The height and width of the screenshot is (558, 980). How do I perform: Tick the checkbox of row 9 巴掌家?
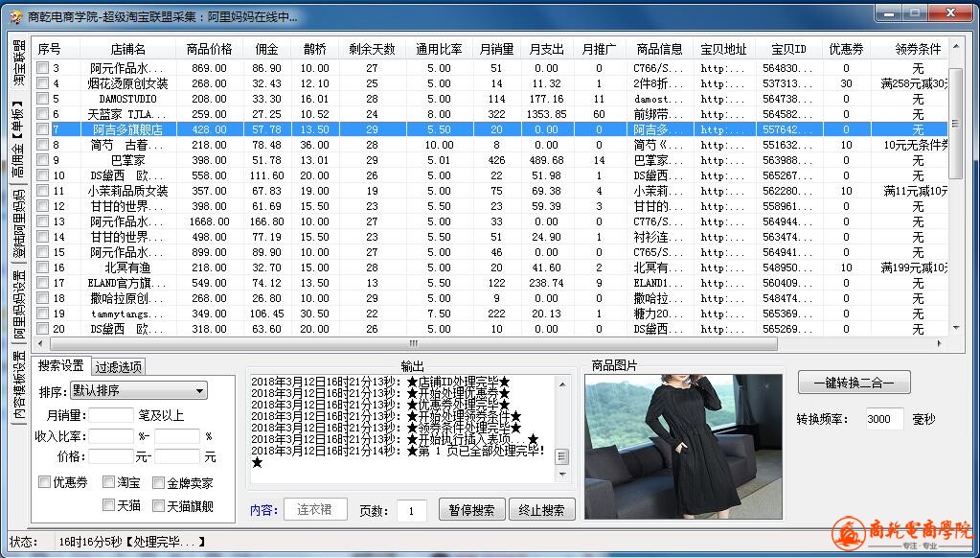coord(42,159)
